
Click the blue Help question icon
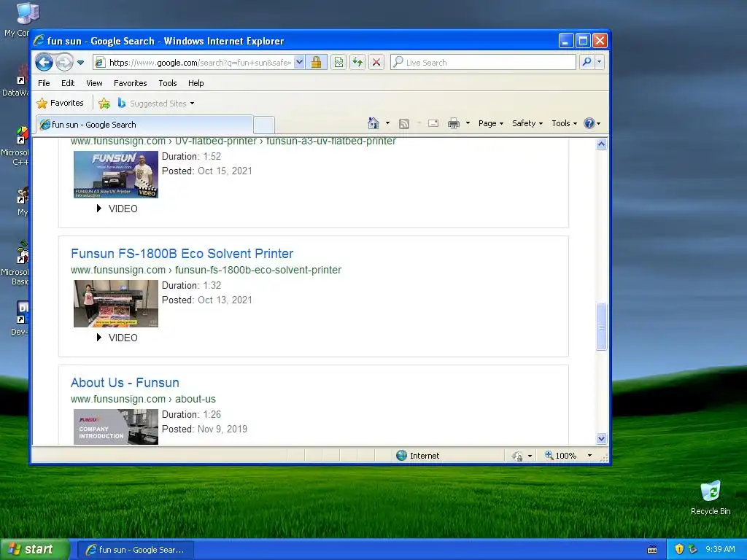[x=589, y=123]
